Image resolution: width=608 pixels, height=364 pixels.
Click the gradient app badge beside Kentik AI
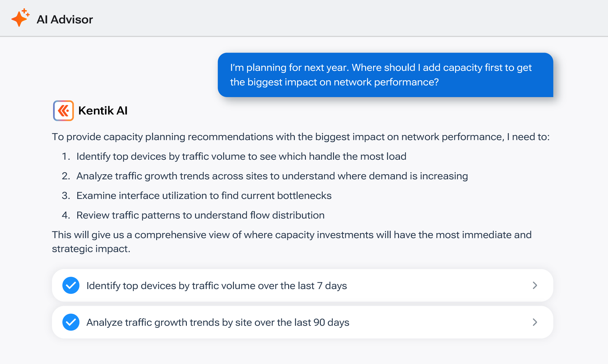click(x=63, y=110)
